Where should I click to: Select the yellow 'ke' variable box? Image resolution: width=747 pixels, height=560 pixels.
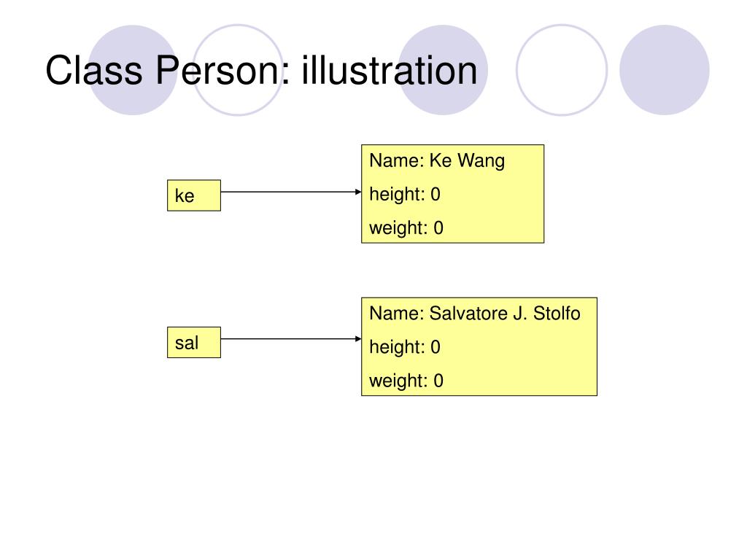[194, 195]
